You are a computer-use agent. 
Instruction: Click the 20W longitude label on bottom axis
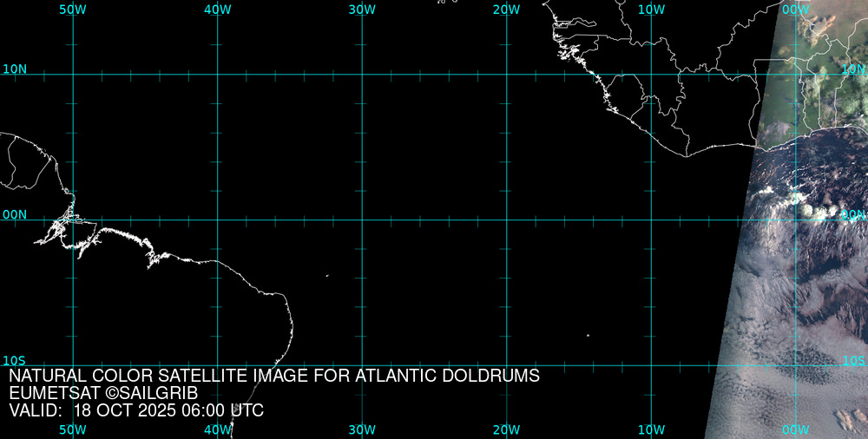[506, 429]
